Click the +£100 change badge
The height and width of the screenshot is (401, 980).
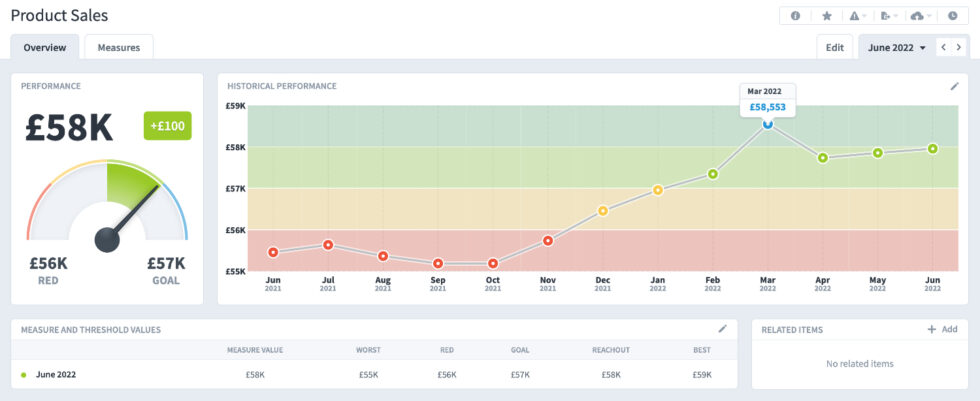[167, 126]
